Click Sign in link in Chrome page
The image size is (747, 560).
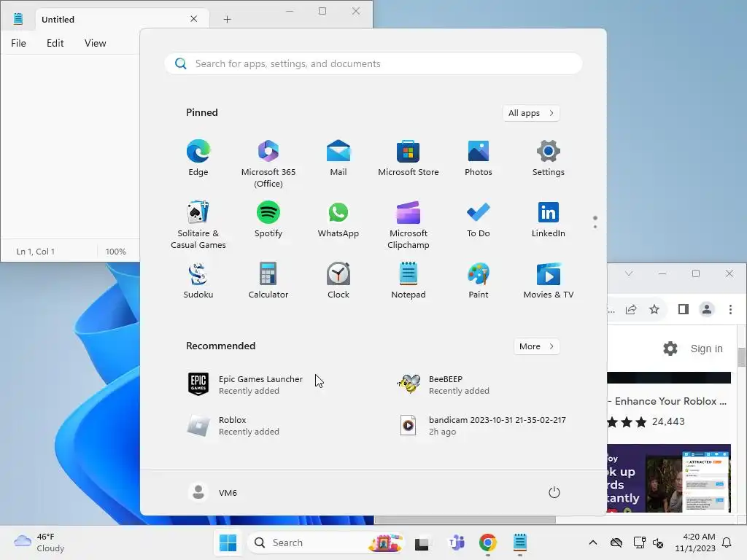(x=706, y=349)
